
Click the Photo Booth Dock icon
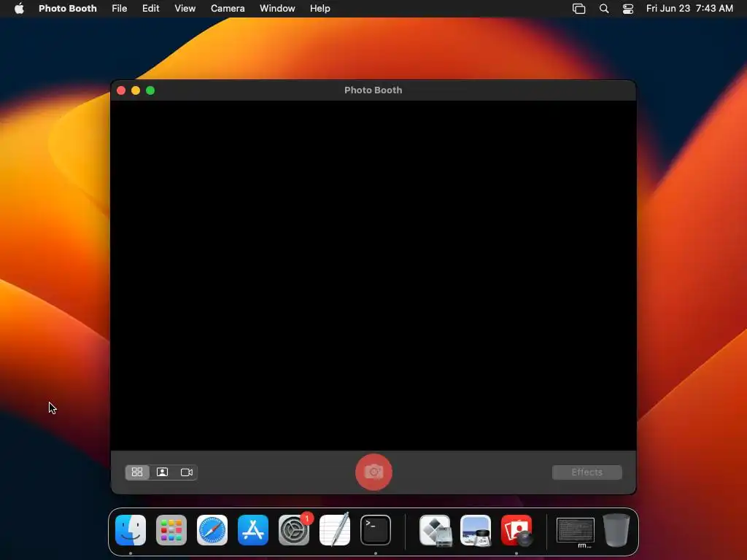[516, 530]
